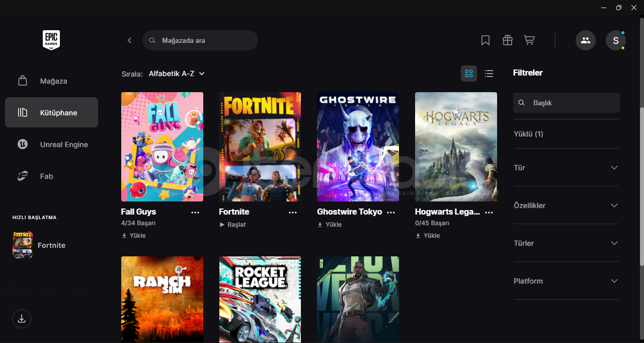
Task: Open the wishlist bookmark icon
Action: point(485,40)
